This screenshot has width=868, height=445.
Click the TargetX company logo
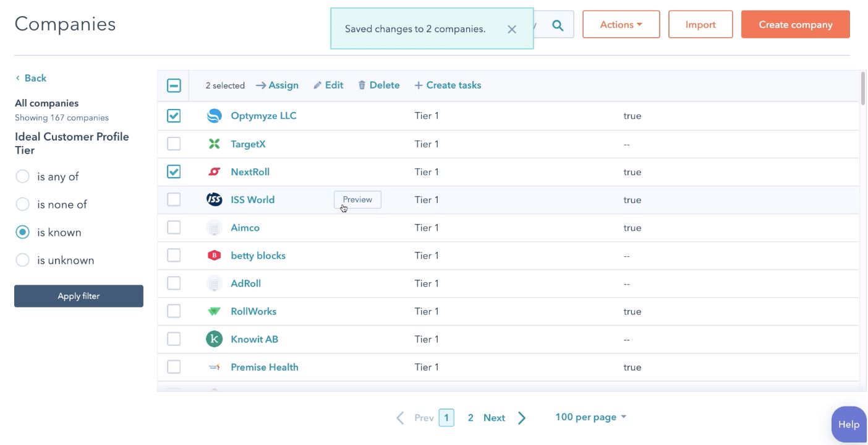[214, 144]
